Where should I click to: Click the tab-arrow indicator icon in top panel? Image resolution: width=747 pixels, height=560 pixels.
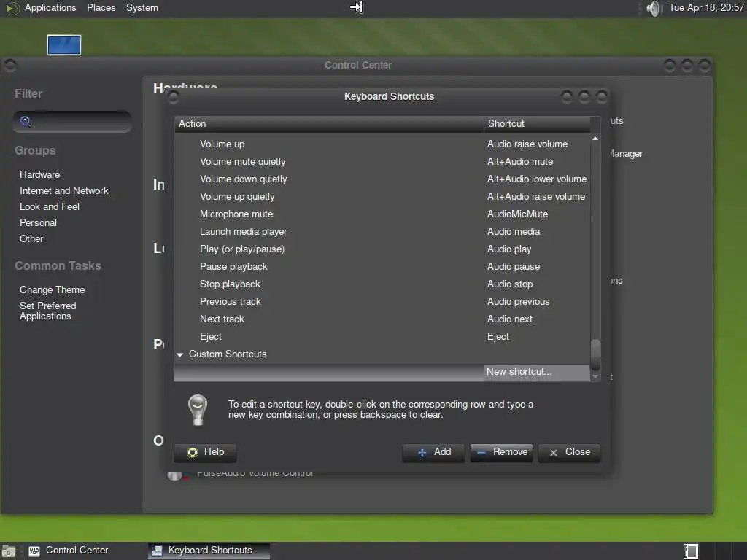tap(356, 7)
